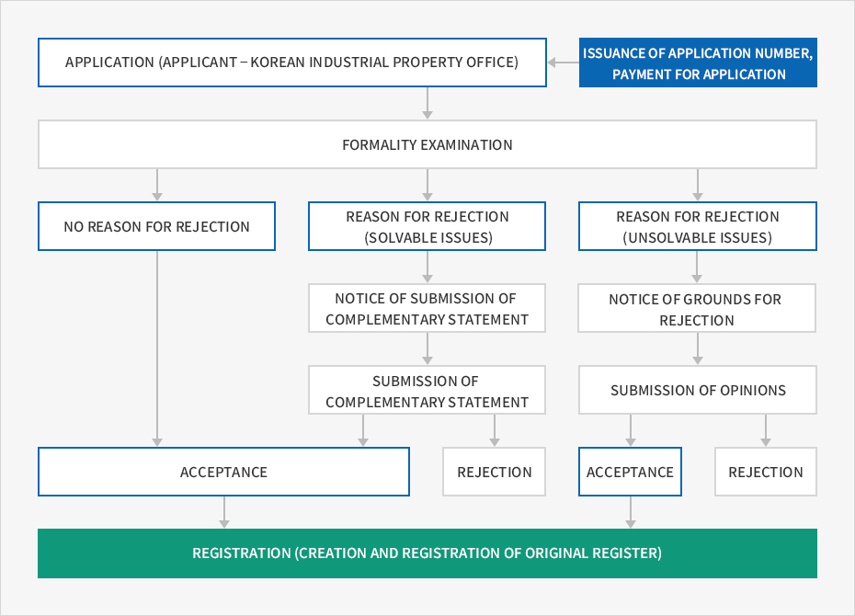Image resolution: width=855 pixels, height=616 pixels.
Task: Click the Rejection box under Submission of Opinions
Action: click(x=766, y=472)
